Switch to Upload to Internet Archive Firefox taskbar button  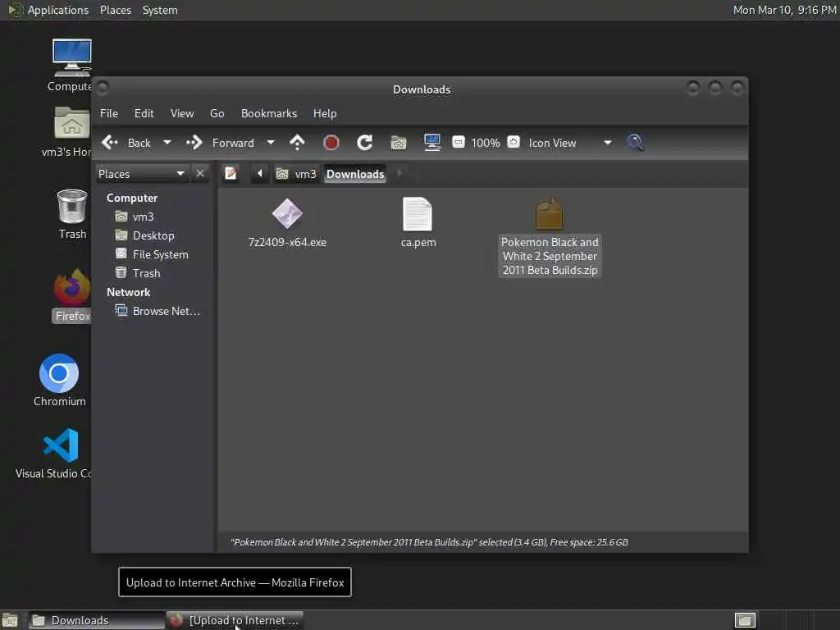coord(235,620)
